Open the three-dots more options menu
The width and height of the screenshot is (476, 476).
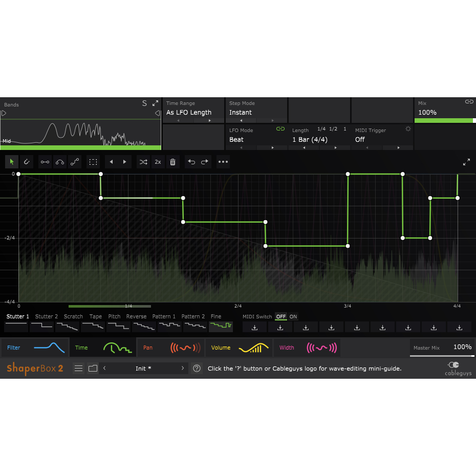[223, 162]
